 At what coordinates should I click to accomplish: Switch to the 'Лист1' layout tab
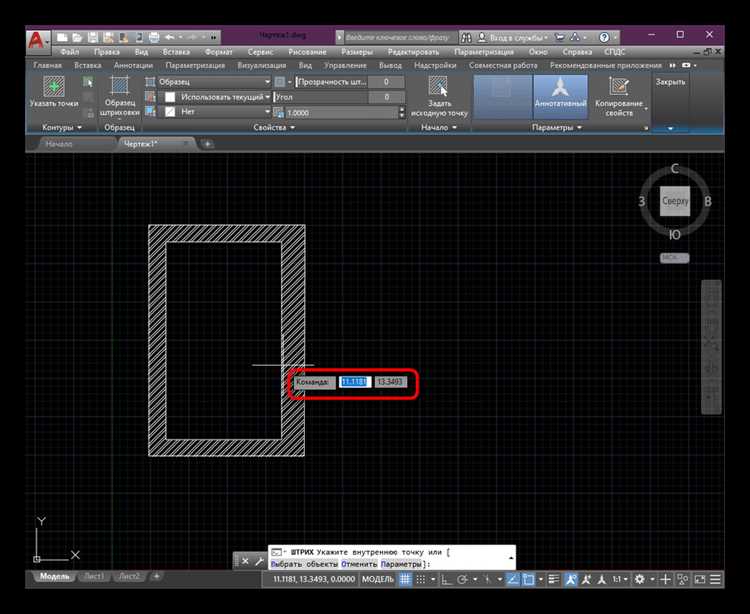94,577
